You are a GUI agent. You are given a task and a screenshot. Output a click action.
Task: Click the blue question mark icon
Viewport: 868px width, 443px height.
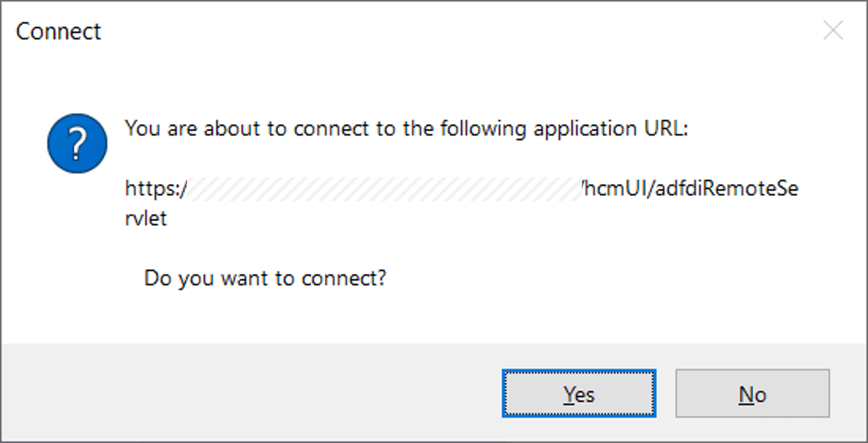pyautogui.click(x=77, y=144)
